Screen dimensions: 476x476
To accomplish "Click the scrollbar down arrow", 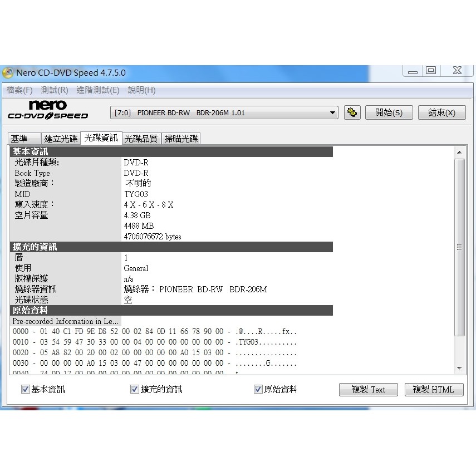I will tap(459, 368).
